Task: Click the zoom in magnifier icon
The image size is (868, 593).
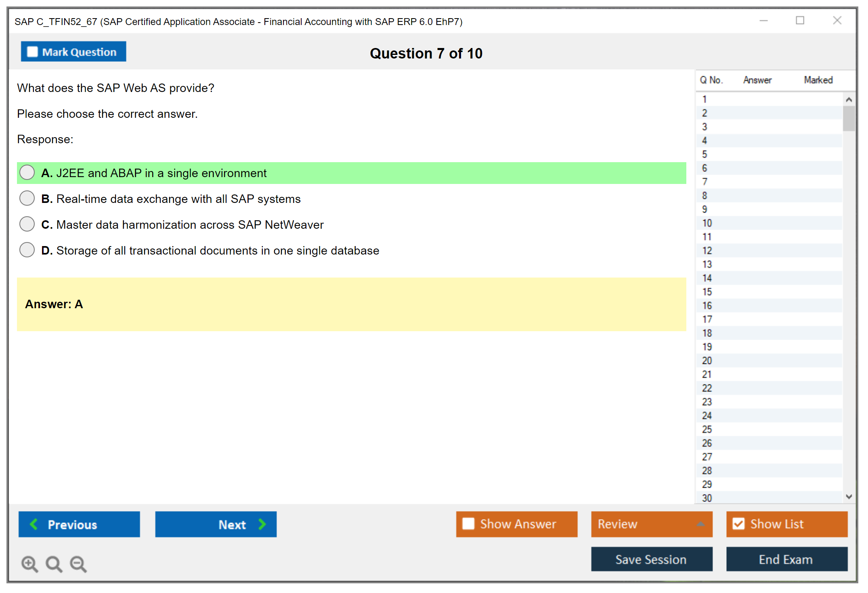Action: click(x=29, y=564)
